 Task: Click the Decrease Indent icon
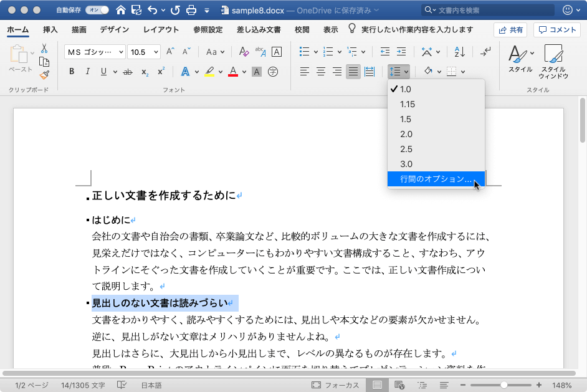[x=385, y=52]
